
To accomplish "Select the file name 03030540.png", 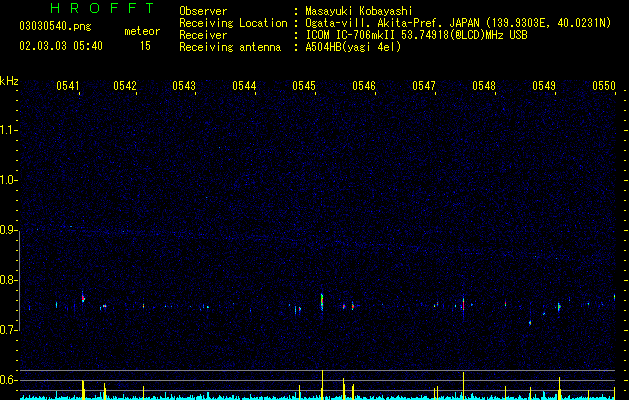I will pos(55,27).
